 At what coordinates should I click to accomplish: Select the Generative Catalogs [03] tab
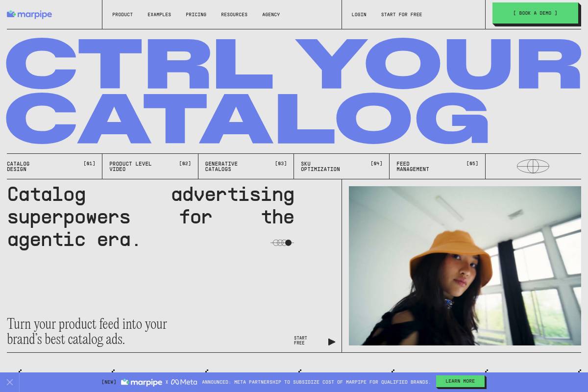[x=246, y=167]
